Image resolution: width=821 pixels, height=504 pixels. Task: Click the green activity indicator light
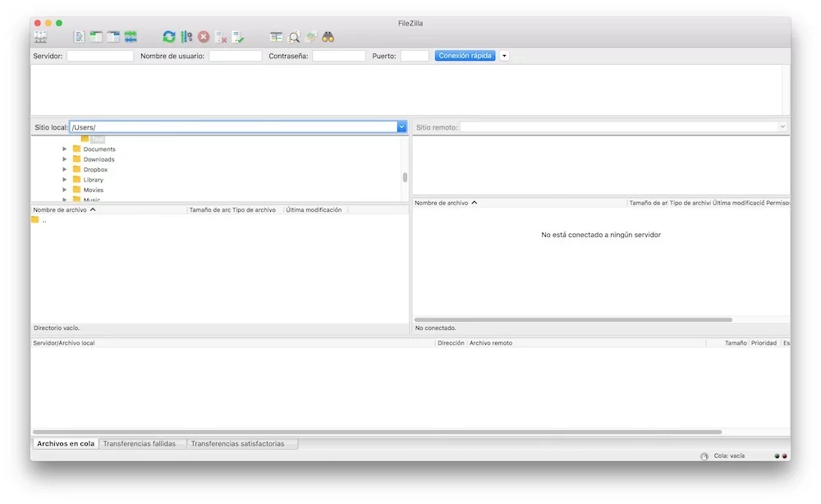tap(777, 456)
